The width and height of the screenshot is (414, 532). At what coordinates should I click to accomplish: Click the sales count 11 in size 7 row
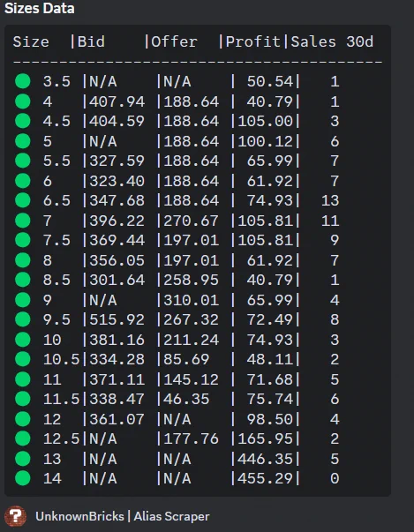pyautogui.click(x=330, y=221)
